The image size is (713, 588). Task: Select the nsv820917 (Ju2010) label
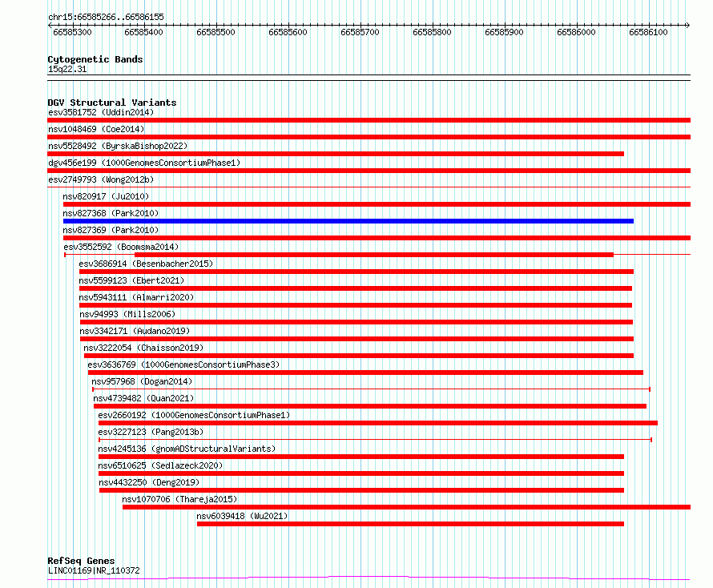(x=106, y=196)
